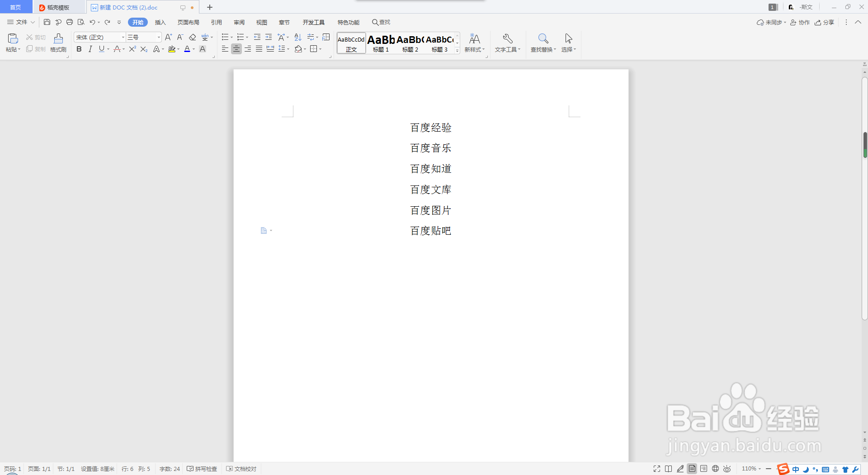Open Text Tools wrench icon
The image size is (868, 475).
tap(508, 38)
